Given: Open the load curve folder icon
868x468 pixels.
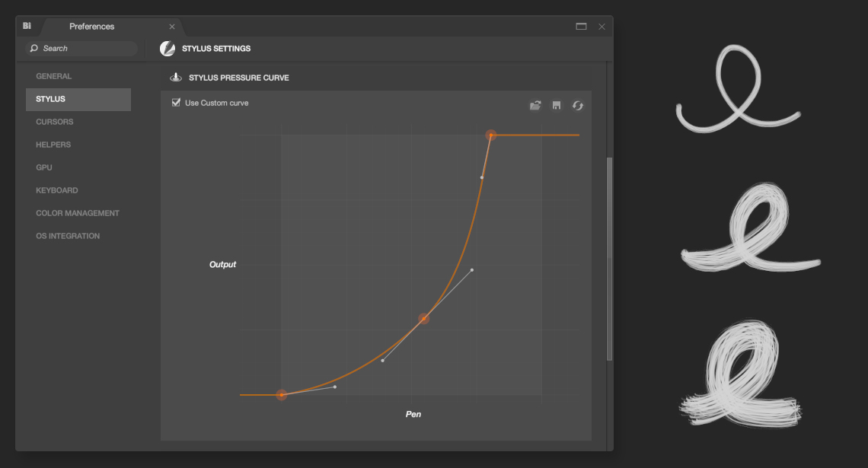Looking at the screenshot, I should [x=535, y=105].
